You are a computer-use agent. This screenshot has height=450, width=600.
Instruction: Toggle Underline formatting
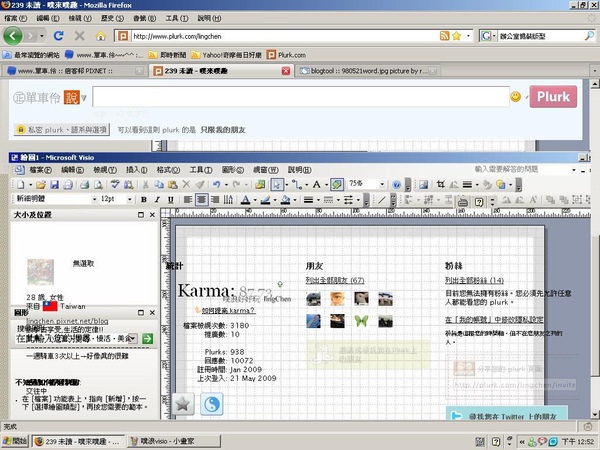click(171, 200)
